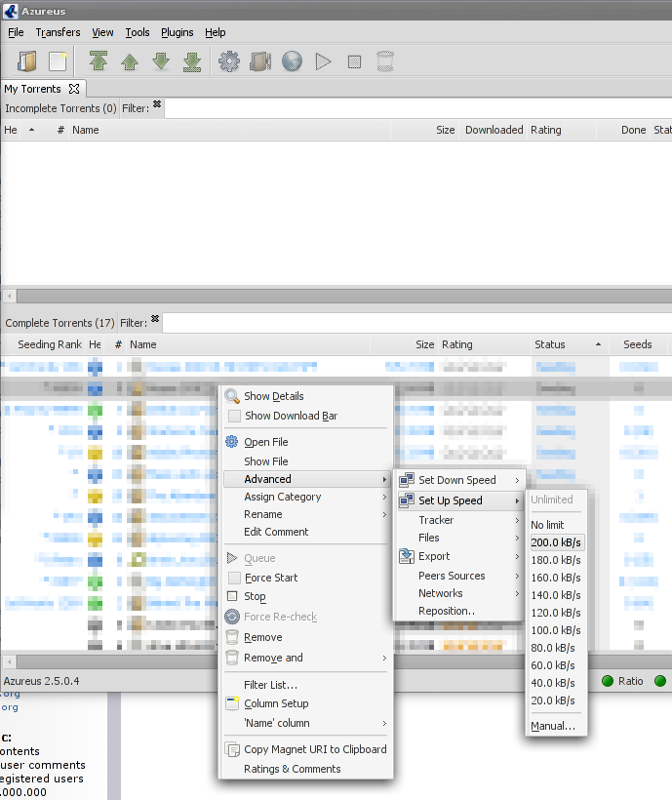Screen dimensions: 672x800
Task: Click complete list scrollbar left arrow
Action: [x=9, y=662]
